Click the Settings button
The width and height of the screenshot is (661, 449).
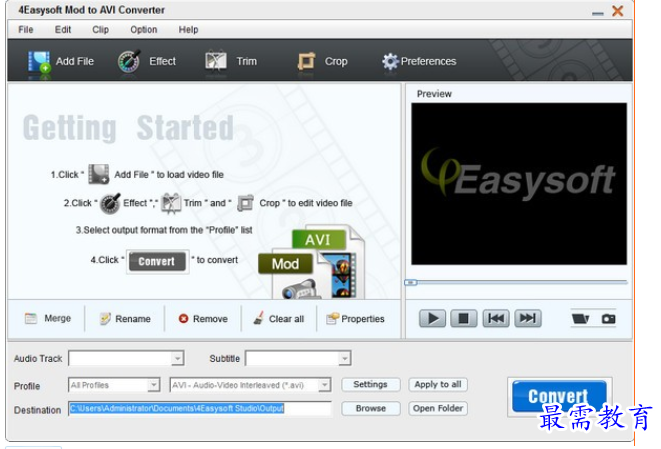[x=371, y=384]
